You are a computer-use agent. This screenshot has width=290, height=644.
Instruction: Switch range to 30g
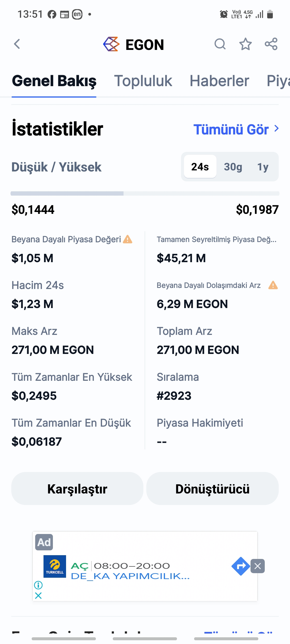pyautogui.click(x=233, y=167)
